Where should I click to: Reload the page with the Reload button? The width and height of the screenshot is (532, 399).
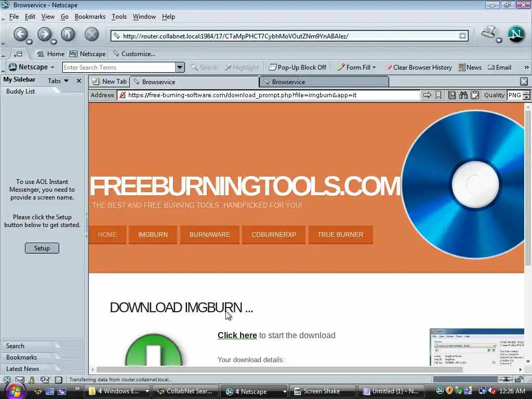(68, 34)
